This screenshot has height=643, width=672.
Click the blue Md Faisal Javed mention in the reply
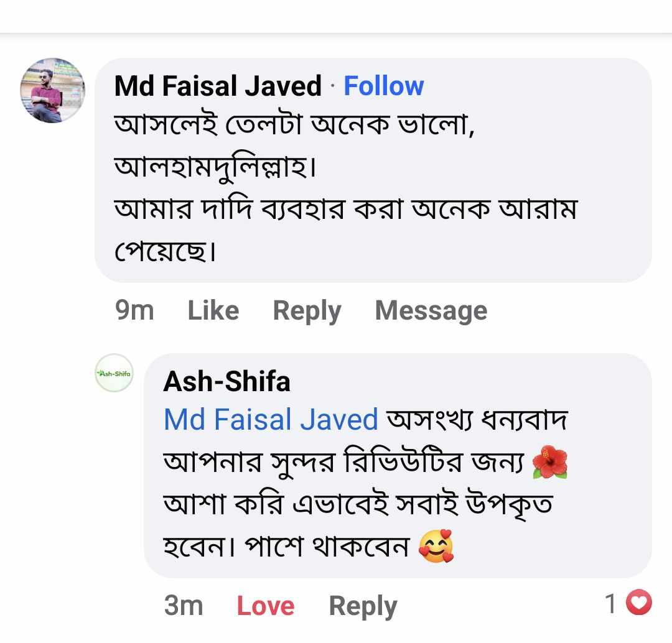[271, 420]
